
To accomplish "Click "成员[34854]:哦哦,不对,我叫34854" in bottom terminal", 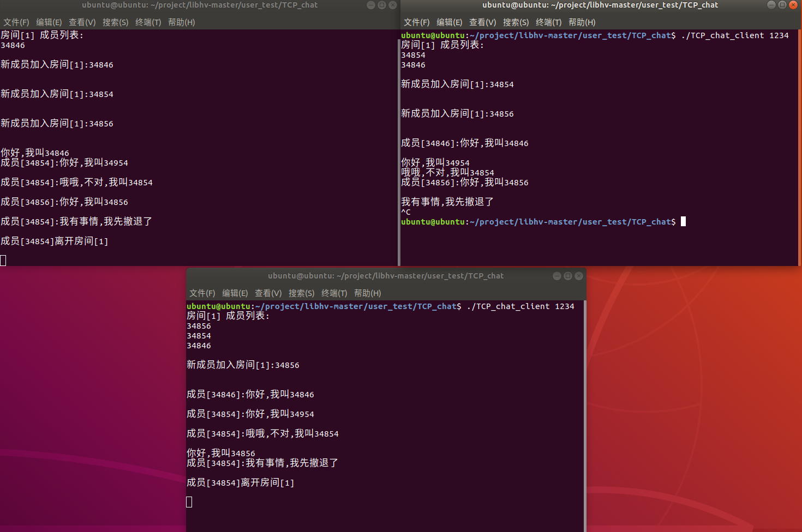I will tap(263, 433).
